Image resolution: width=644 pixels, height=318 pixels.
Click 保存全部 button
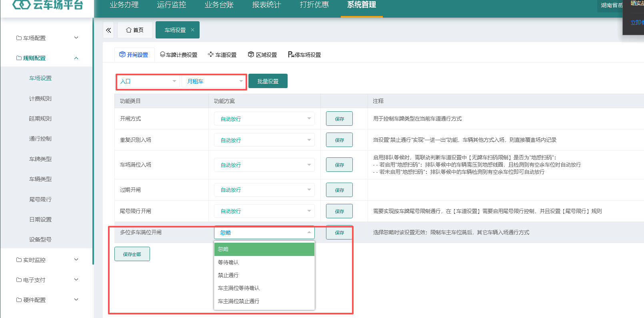pos(132,254)
